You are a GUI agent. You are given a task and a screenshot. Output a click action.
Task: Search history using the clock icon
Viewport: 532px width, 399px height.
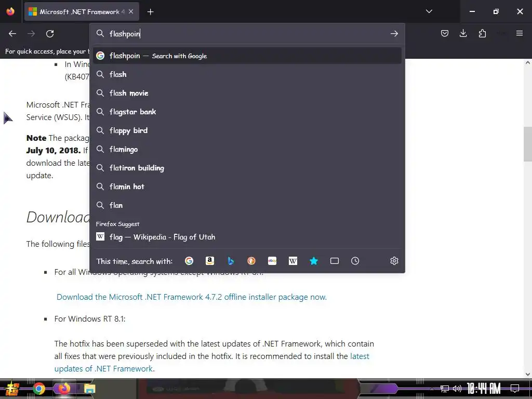pos(355,261)
